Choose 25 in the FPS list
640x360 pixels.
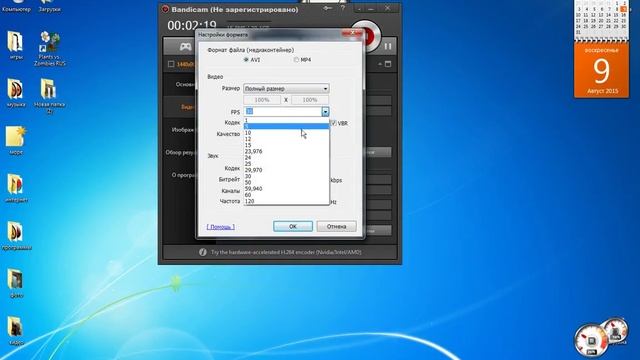click(286, 164)
